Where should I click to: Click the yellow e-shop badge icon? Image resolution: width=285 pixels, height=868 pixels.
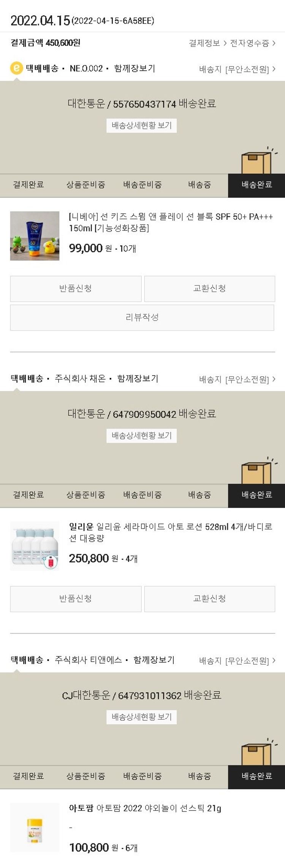point(16,69)
